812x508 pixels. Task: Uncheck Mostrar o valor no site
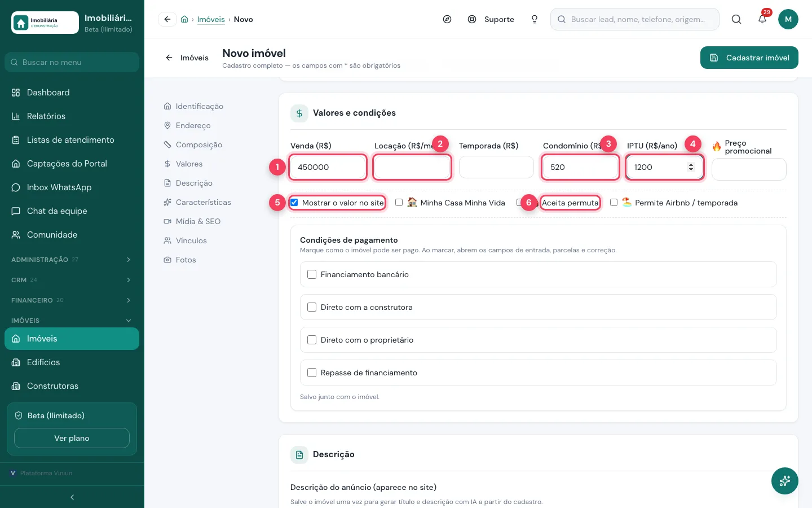pyautogui.click(x=294, y=203)
